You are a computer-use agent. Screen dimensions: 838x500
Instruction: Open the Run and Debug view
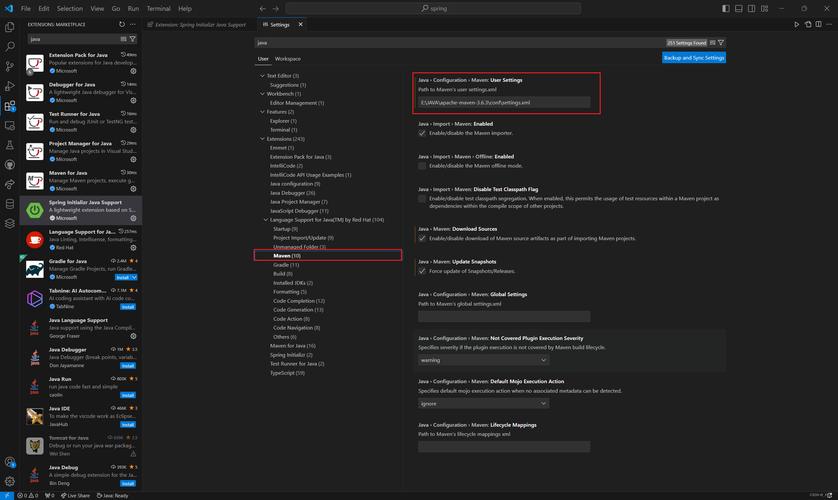pyautogui.click(x=10, y=86)
